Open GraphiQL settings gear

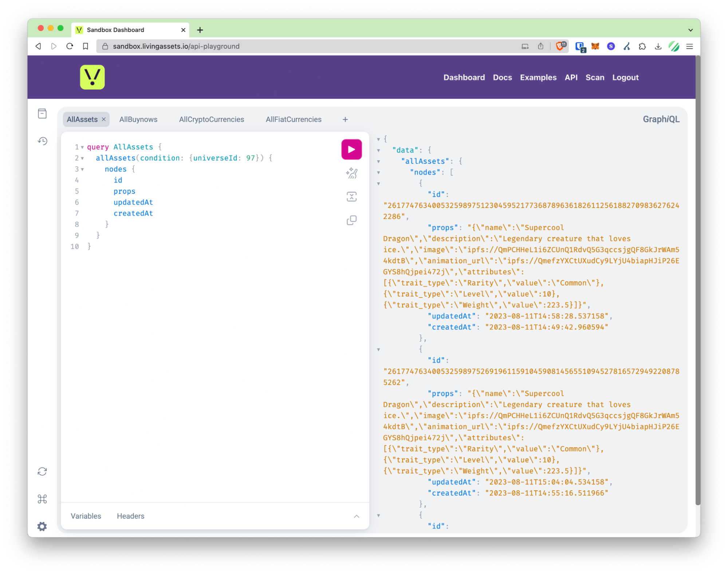click(42, 526)
